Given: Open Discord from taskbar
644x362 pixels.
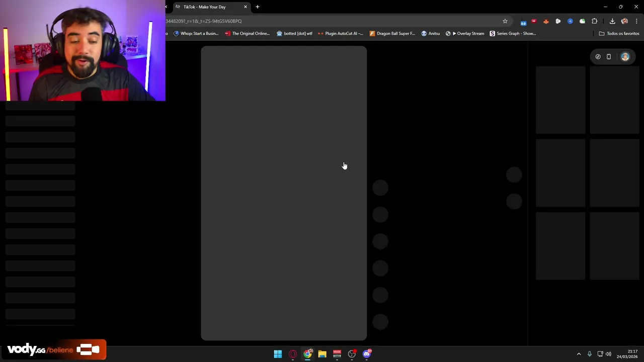Looking at the screenshot, I should click(x=367, y=354).
